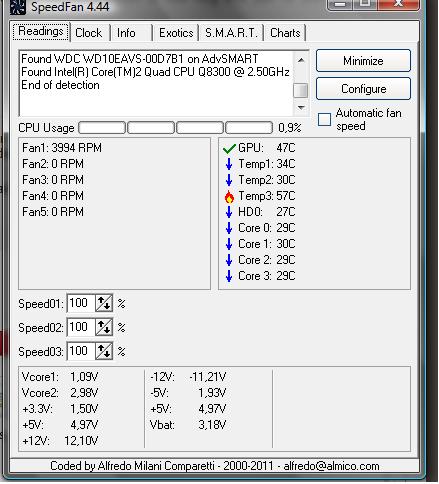The image size is (439, 484).
Task: Click the 'HD0: 27C' temperature text
Action: 267,212
